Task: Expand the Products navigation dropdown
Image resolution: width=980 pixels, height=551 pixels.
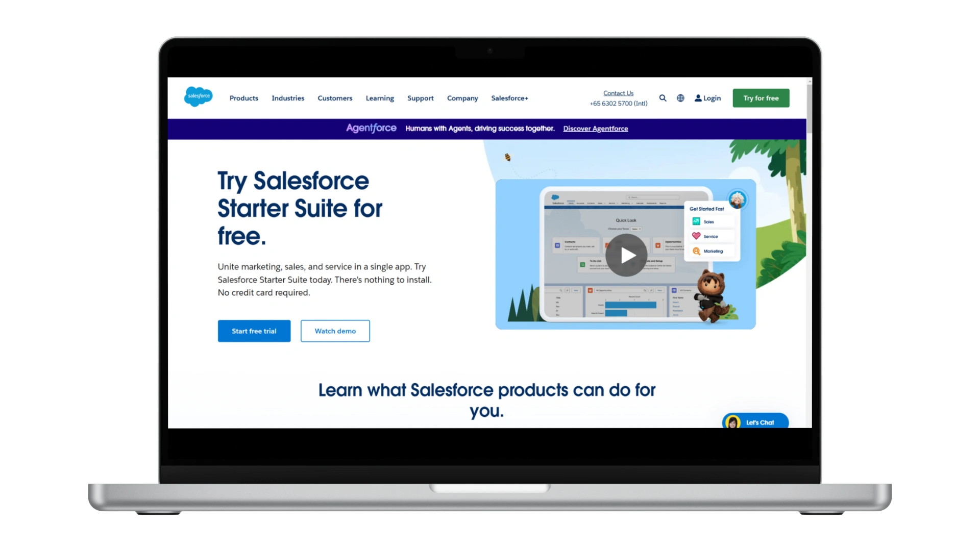Action: [243, 97]
